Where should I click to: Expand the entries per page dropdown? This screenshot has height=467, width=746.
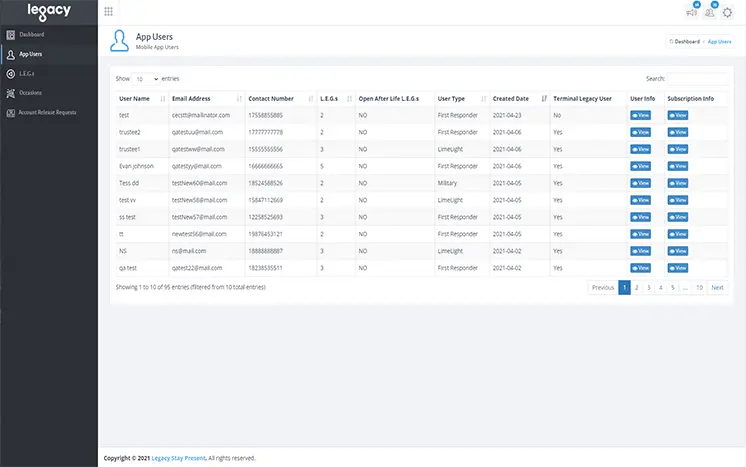146,78
